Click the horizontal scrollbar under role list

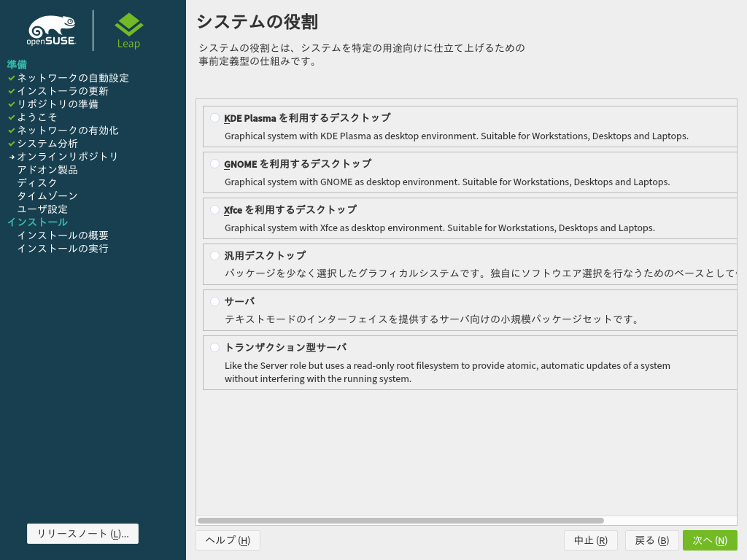(x=400, y=521)
